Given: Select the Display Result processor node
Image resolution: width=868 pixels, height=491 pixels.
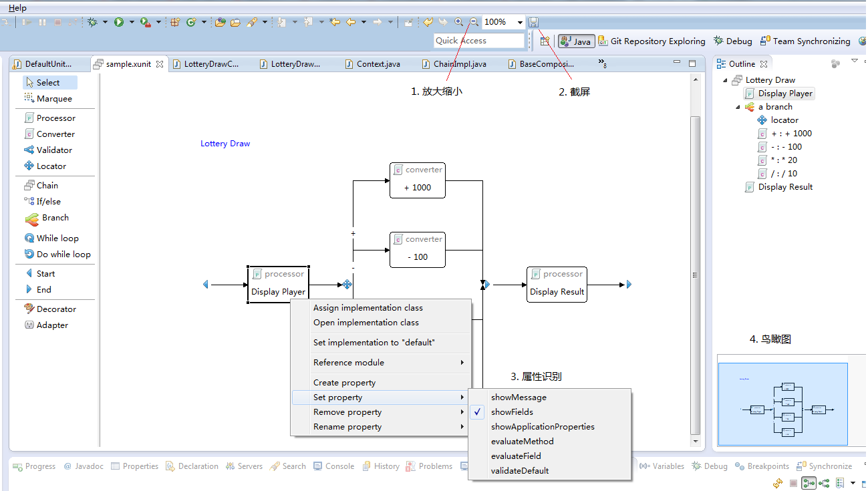Looking at the screenshot, I should 557,285.
